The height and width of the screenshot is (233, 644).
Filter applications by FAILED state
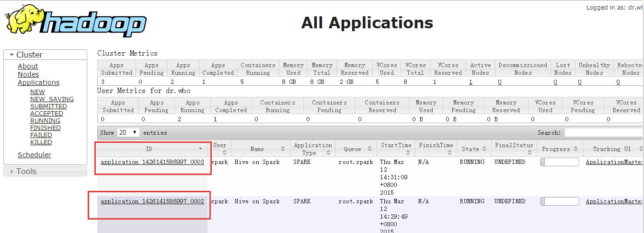(x=41, y=135)
